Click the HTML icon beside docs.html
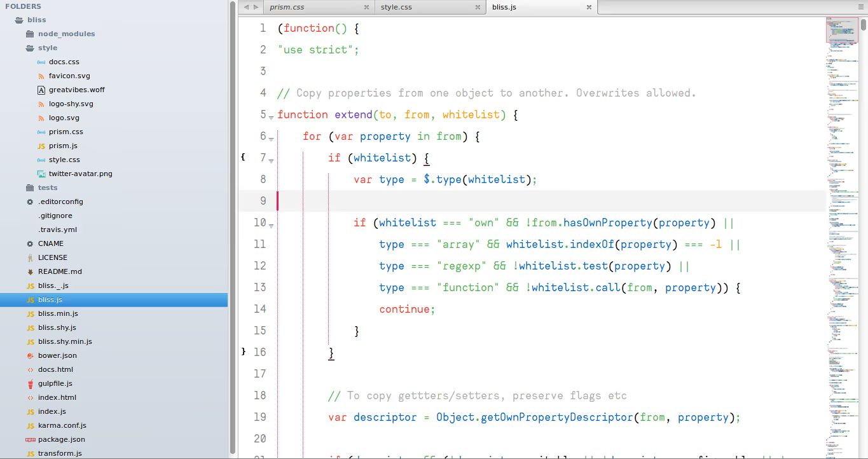Image resolution: width=868 pixels, height=459 pixels. pyautogui.click(x=31, y=369)
